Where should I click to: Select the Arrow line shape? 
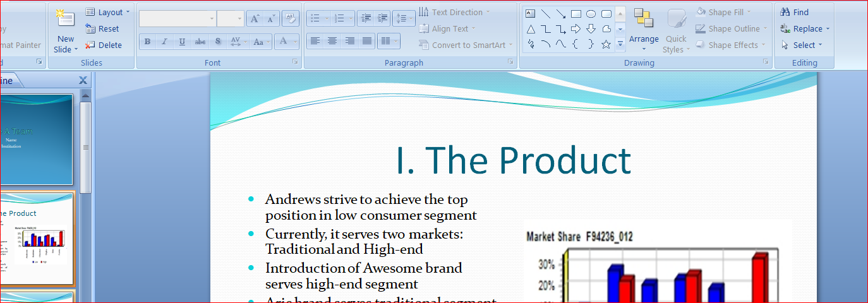click(561, 13)
